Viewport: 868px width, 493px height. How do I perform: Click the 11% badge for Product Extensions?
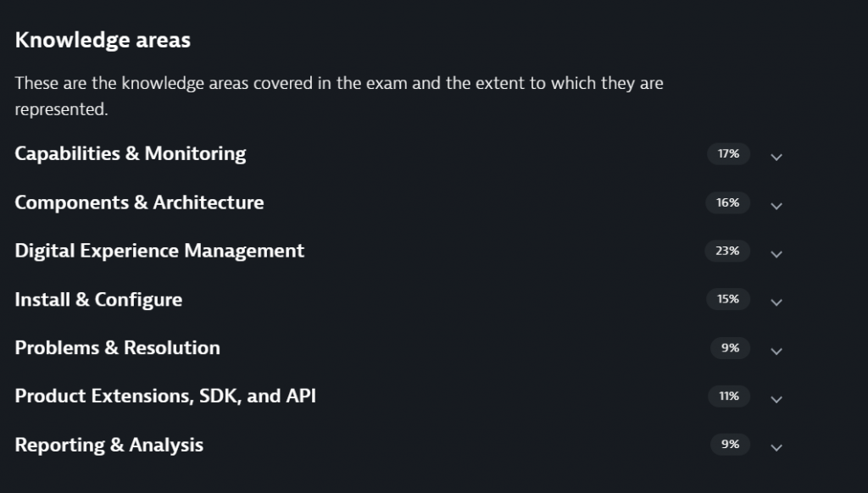click(728, 396)
